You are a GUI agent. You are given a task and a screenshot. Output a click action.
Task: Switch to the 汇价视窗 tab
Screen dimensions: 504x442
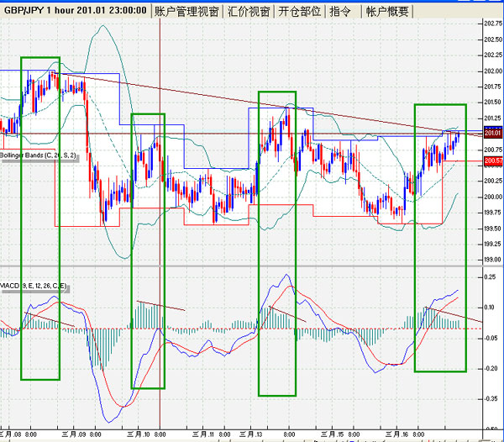249,11
